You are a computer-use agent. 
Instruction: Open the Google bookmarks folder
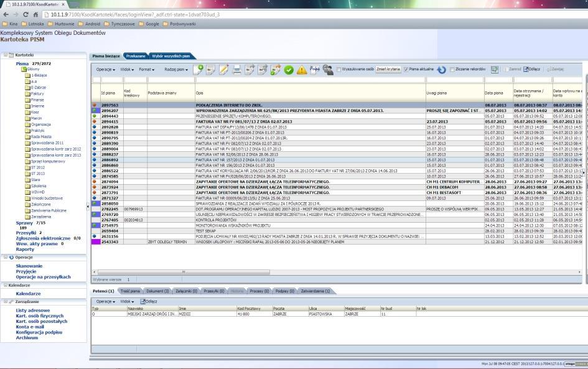pos(149,24)
